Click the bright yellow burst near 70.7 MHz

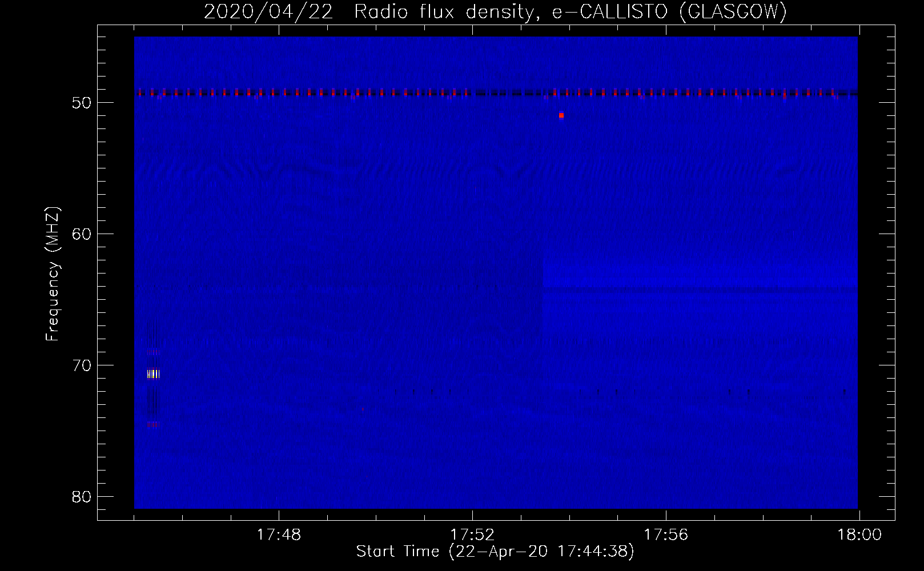153,374
